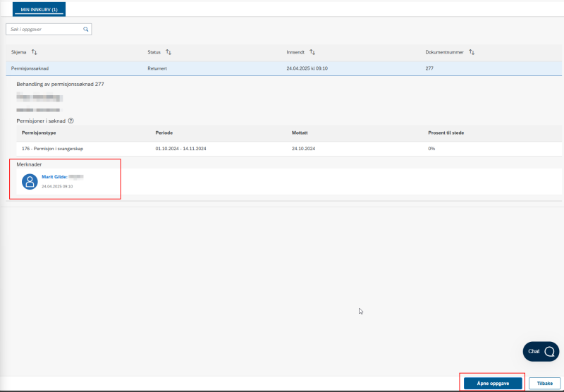The height and width of the screenshot is (392, 564).
Task: Click the 01.10.2024 - 14.11.2024 period cell
Action: 181,149
